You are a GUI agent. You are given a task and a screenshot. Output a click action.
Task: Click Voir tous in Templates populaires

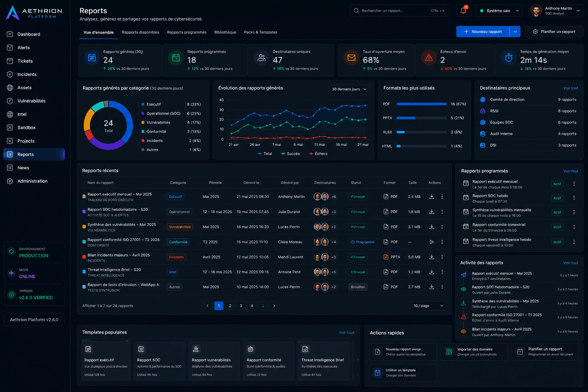click(346, 333)
